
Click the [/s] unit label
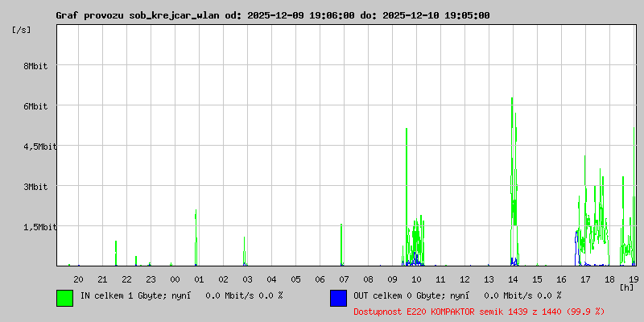point(22,30)
